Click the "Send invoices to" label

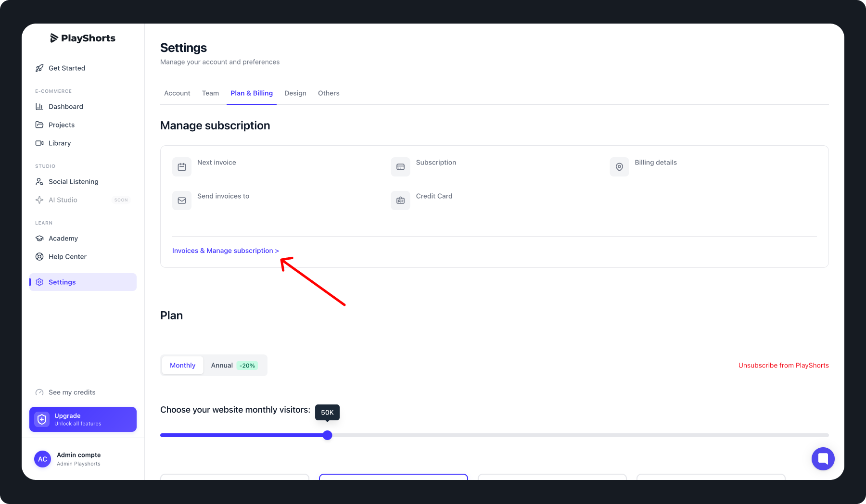(x=223, y=196)
